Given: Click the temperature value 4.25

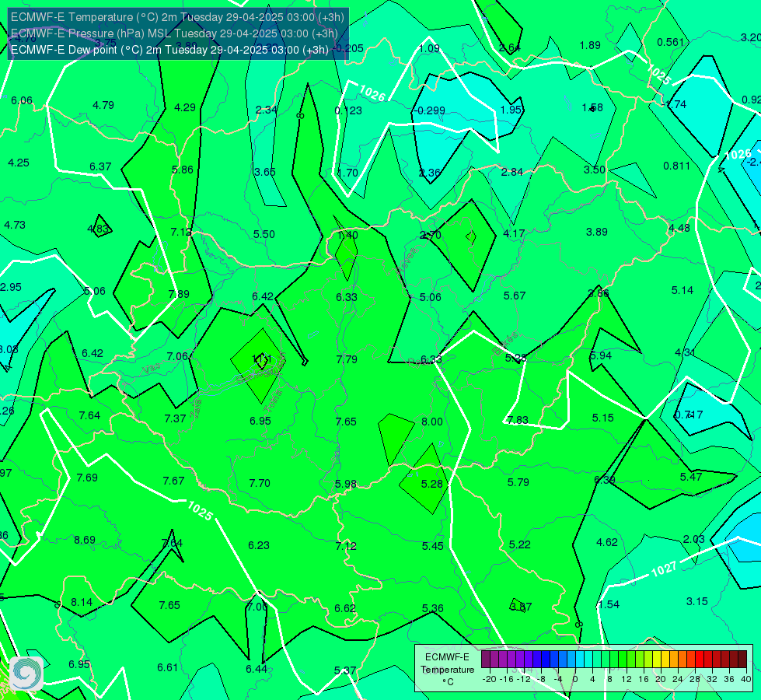Looking at the screenshot, I should click(19, 163).
